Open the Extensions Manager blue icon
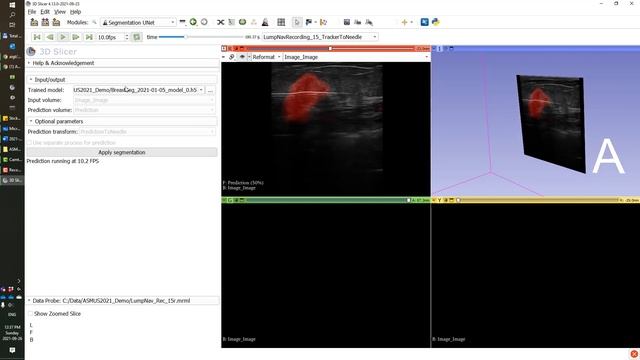The image size is (640, 360). 424,22
